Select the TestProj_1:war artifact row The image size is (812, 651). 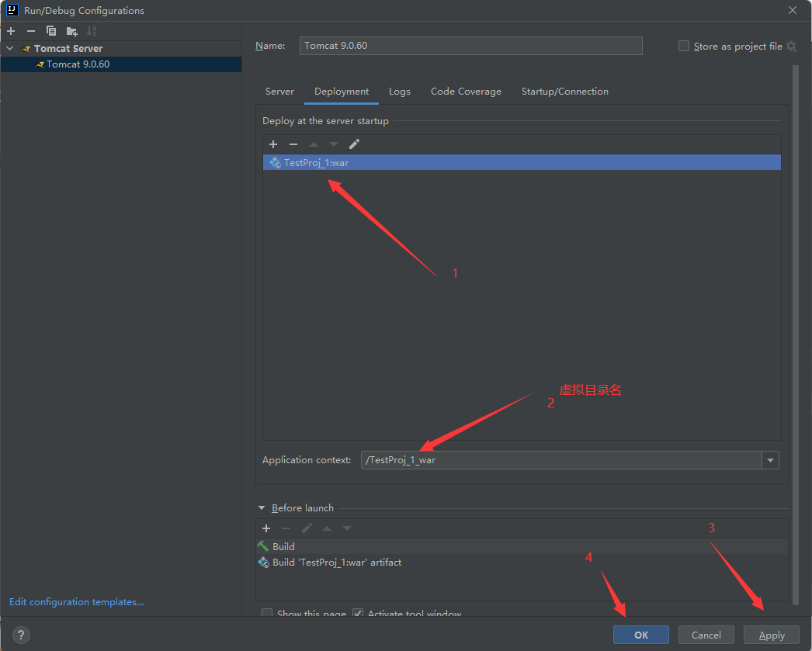pyautogui.click(x=522, y=162)
